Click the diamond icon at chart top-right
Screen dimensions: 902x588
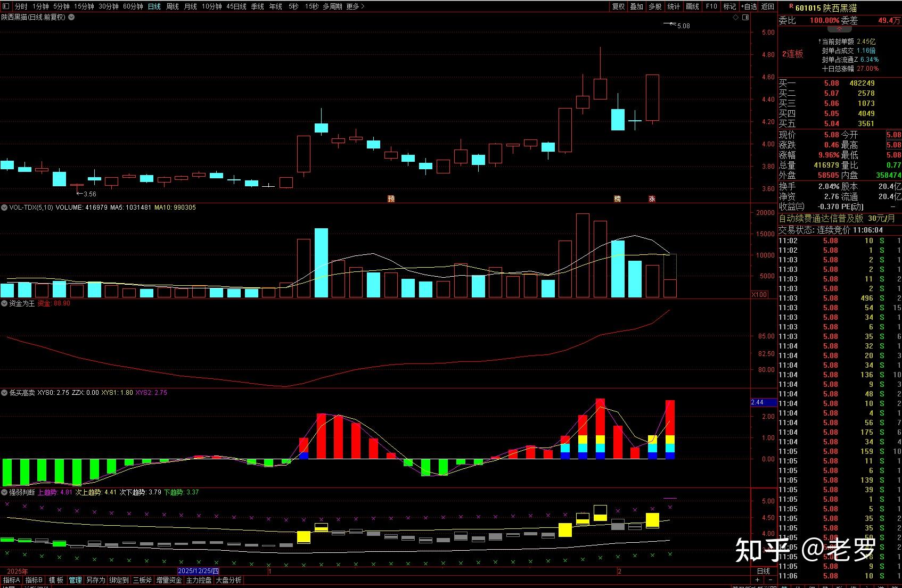pyautogui.click(x=736, y=18)
